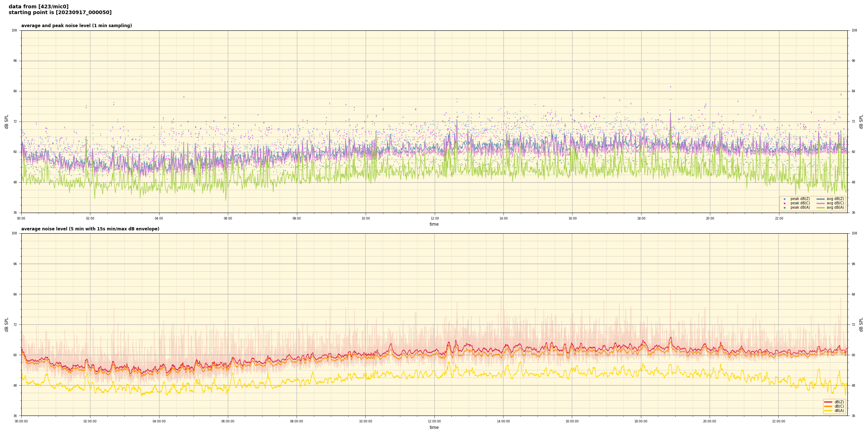Click the 06:00:00 tick label on bottom chart

[227, 421]
